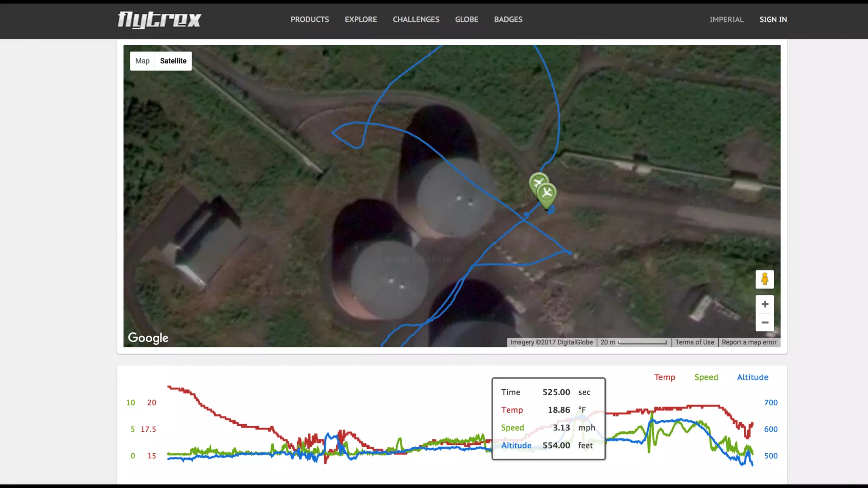The height and width of the screenshot is (488, 868).
Task: Click the Flytrex logo
Action: click(x=159, y=19)
